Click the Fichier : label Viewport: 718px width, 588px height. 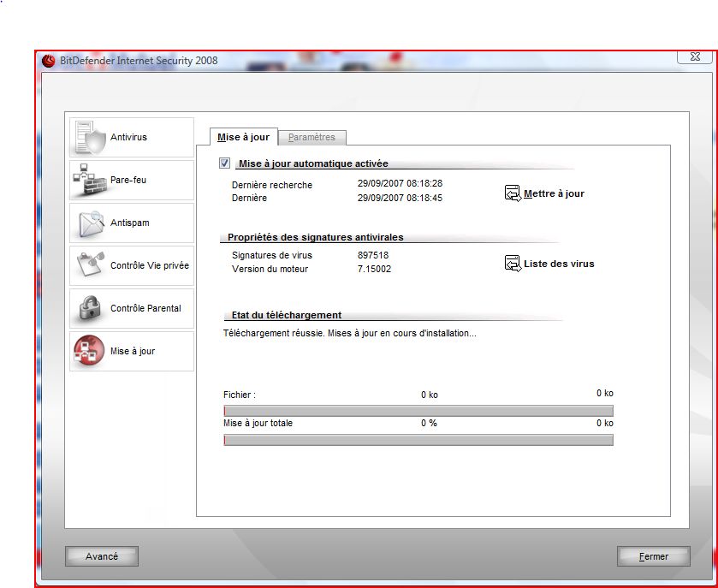240,395
